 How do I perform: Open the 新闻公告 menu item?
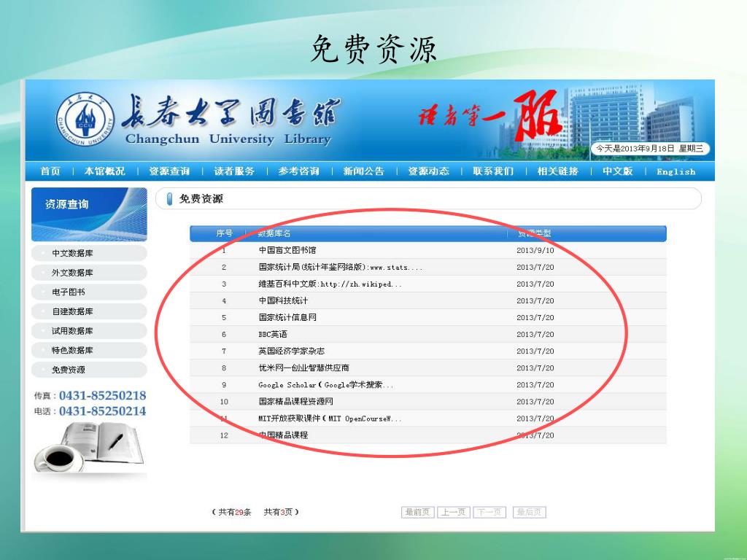(x=364, y=171)
